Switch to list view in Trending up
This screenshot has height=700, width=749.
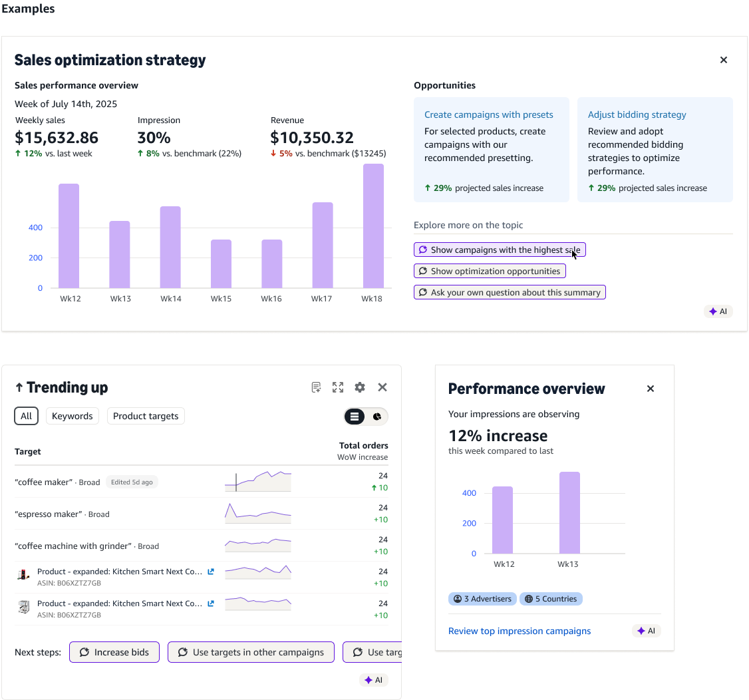(x=355, y=417)
